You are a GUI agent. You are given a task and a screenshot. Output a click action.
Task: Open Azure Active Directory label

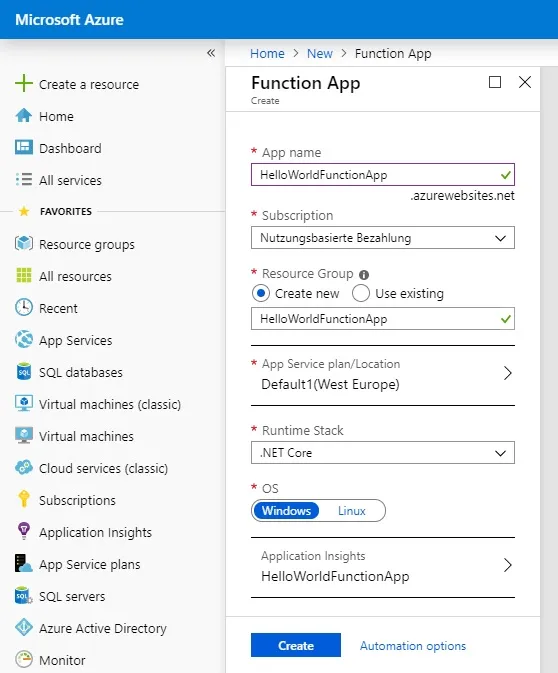coord(103,628)
